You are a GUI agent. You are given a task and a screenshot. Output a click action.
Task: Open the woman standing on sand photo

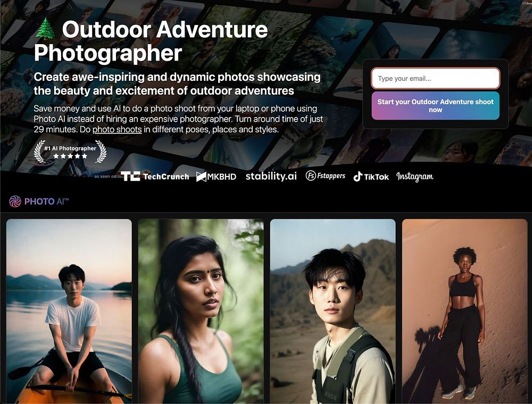465,311
